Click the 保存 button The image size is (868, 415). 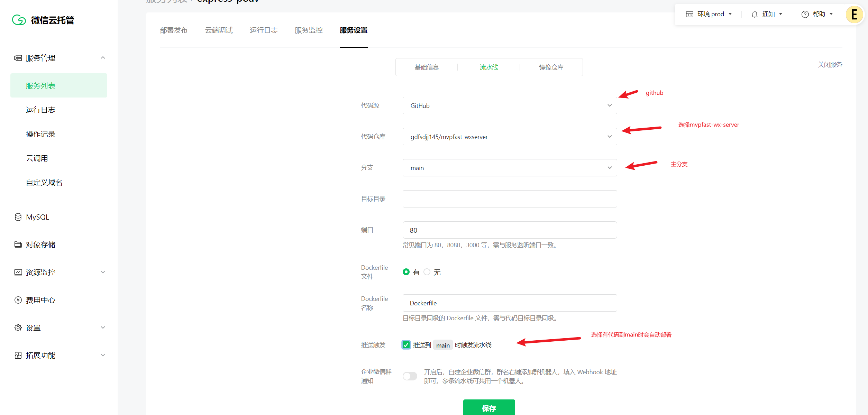489,407
